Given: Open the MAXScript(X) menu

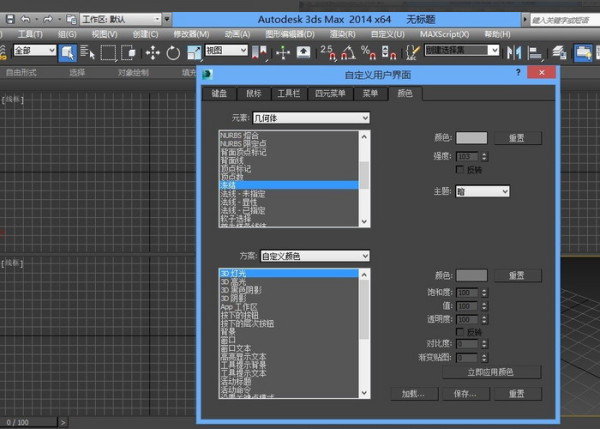Looking at the screenshot, I should pos(444,34).
